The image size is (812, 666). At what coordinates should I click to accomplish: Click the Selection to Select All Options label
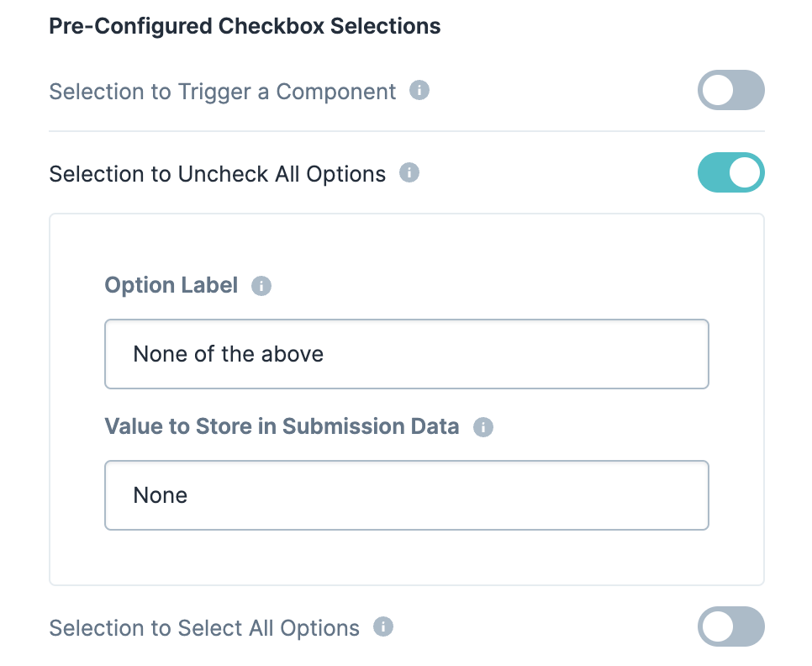pos(204,628)
